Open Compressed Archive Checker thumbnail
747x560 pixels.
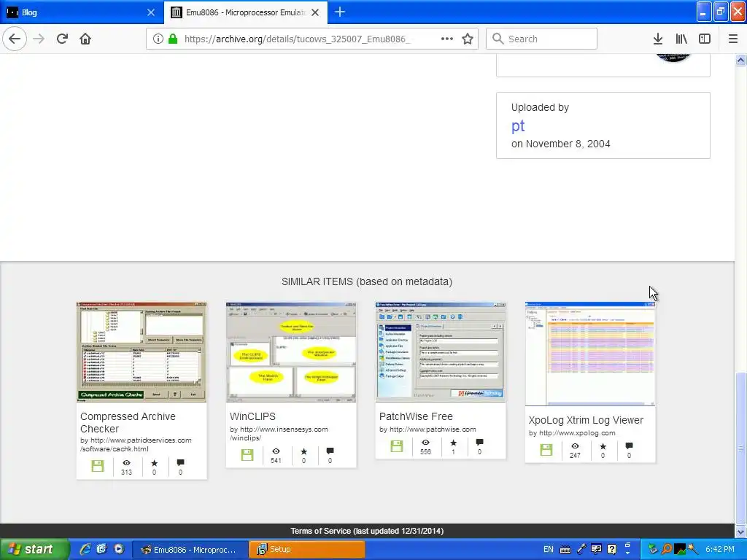pos(142,352)
